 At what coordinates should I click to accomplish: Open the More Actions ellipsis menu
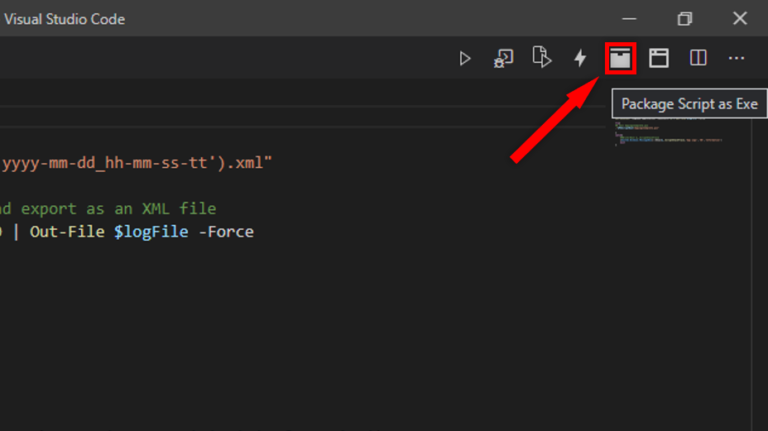[736, 58]
